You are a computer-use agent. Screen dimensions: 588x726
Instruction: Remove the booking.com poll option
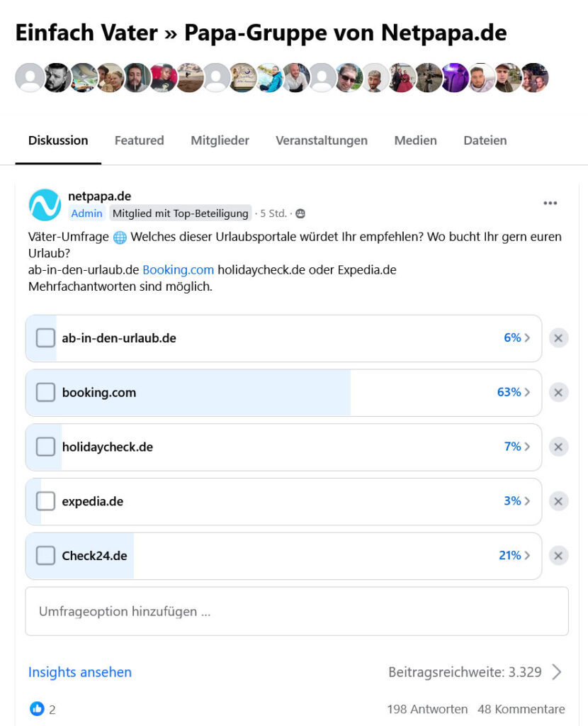[558, 393]
